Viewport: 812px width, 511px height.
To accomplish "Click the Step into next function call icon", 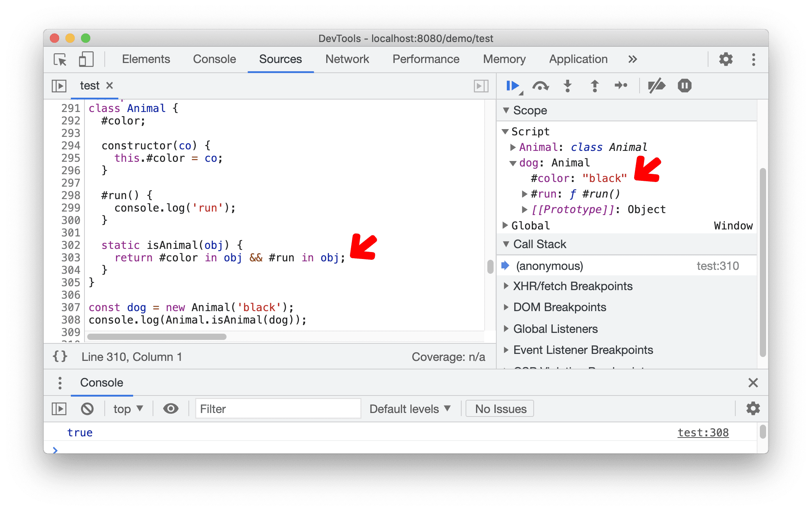I will 568,87.
